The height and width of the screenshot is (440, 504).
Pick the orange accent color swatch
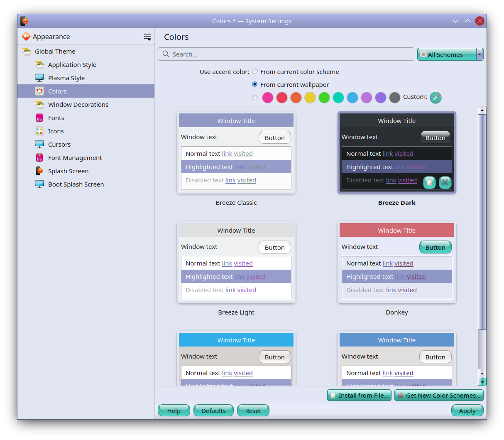tap(296, 98)
